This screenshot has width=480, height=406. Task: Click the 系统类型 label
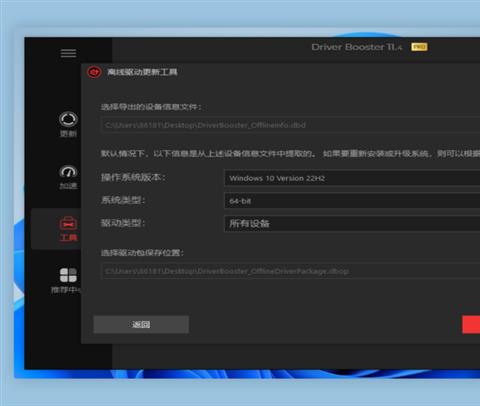pos(123,200)
